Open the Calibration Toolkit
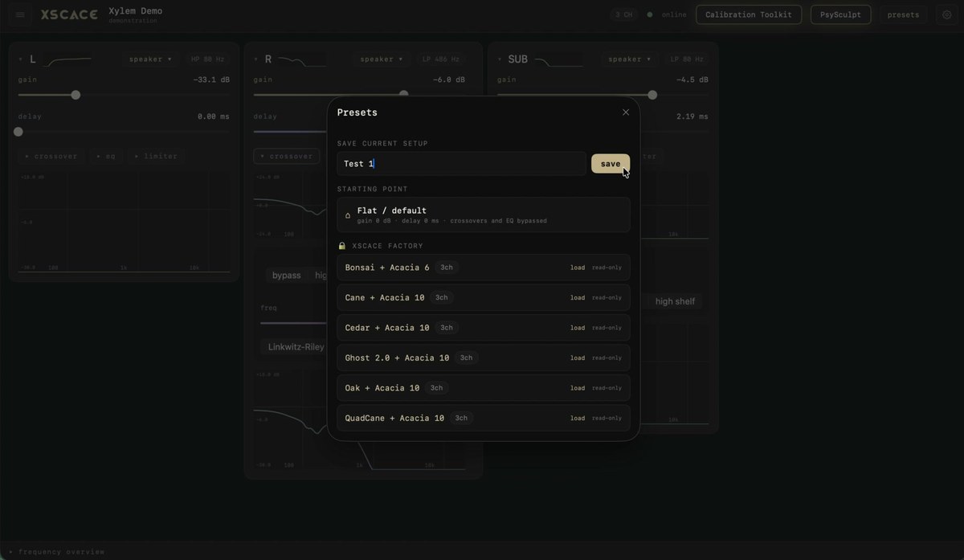 tap(748, 14)
